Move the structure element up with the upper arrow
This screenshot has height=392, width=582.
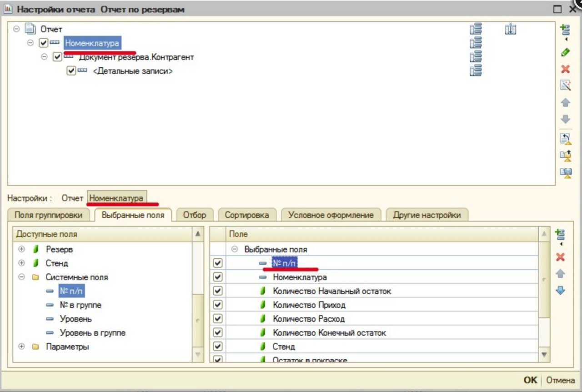click(565, 103)
